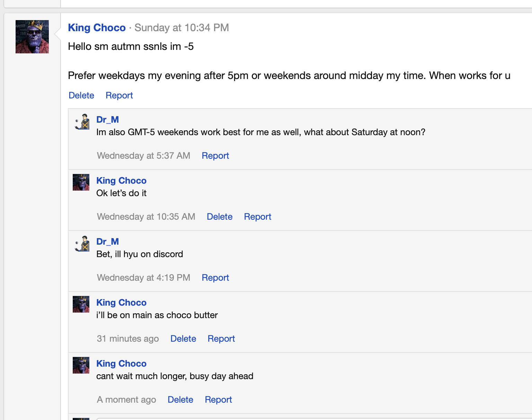Click King Choco's avatar beside the "cant wait much longer" comment

[x=81, y=365]
